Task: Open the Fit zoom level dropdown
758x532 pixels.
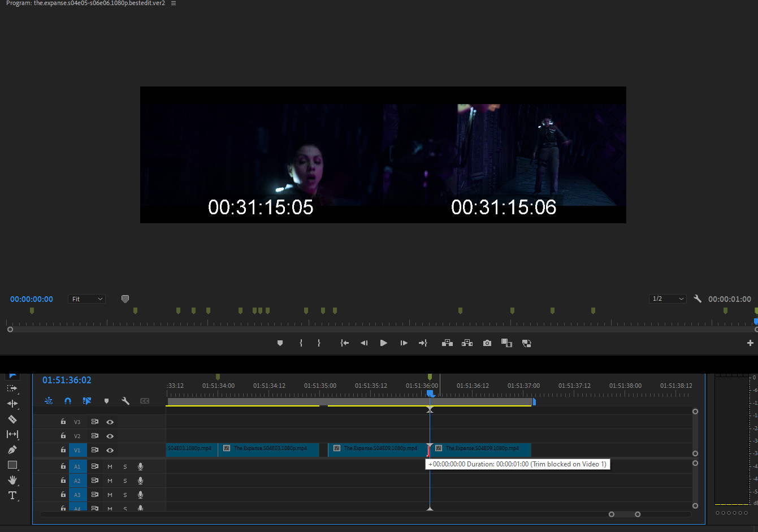Action: pos(86,299)
